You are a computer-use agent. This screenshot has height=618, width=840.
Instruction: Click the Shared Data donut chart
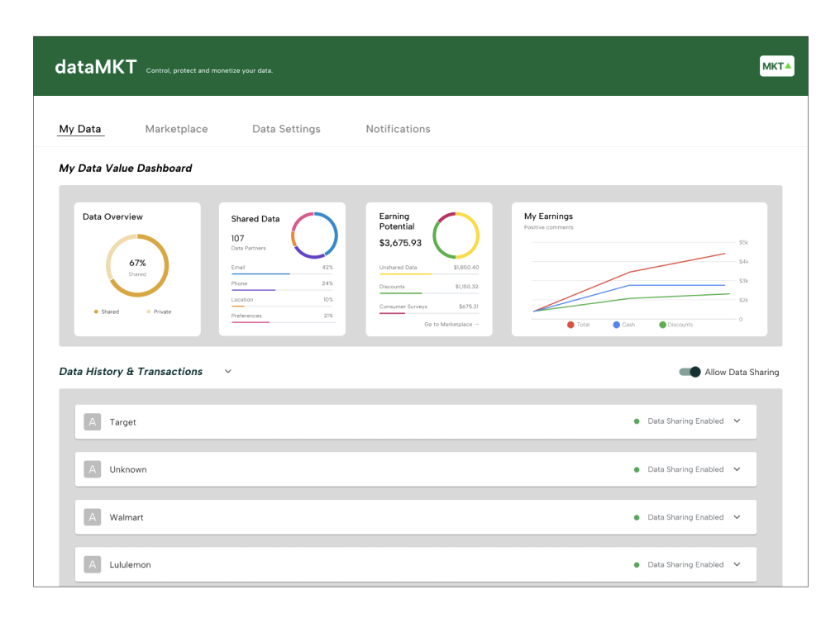click(x=314, y=235)
